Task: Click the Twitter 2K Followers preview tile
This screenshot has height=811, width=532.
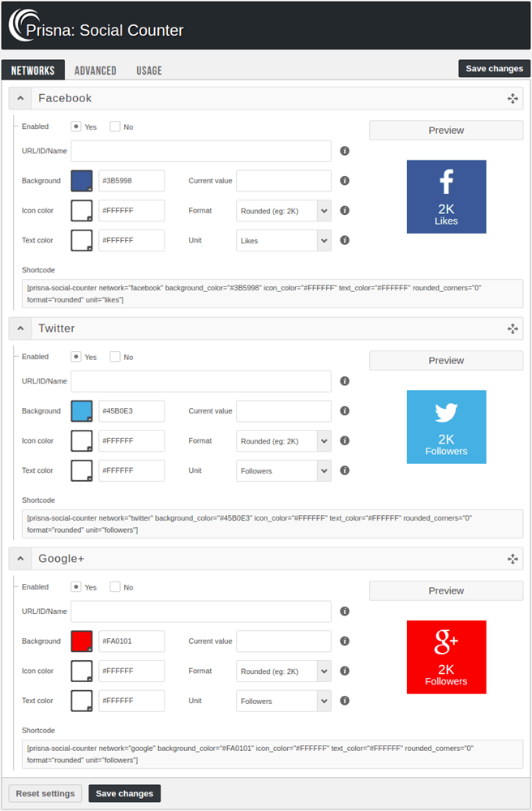Action: pyautogui.click(x=446, y=427)
